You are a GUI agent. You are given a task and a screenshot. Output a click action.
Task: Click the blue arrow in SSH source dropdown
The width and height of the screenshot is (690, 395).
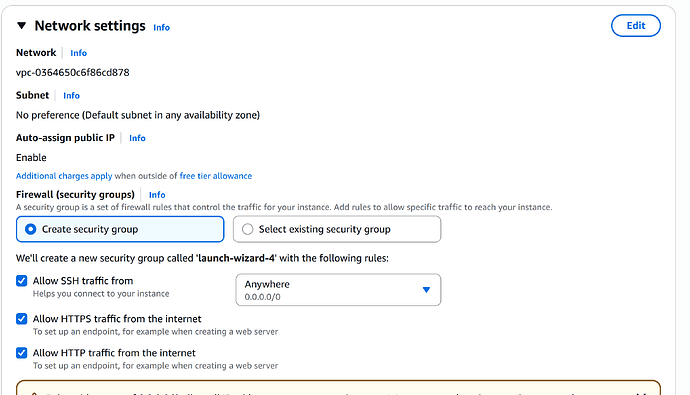pyautogui.click(x=426, y=290)
